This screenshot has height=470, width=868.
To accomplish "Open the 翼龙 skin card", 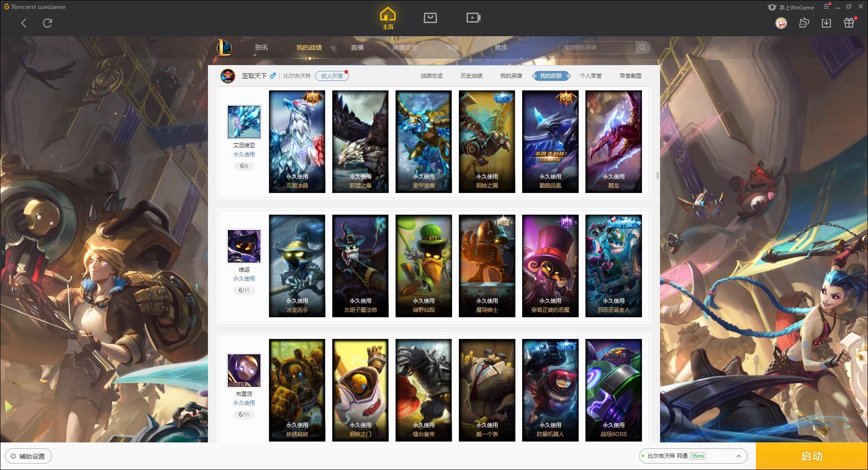I will [x=613, y=141].
